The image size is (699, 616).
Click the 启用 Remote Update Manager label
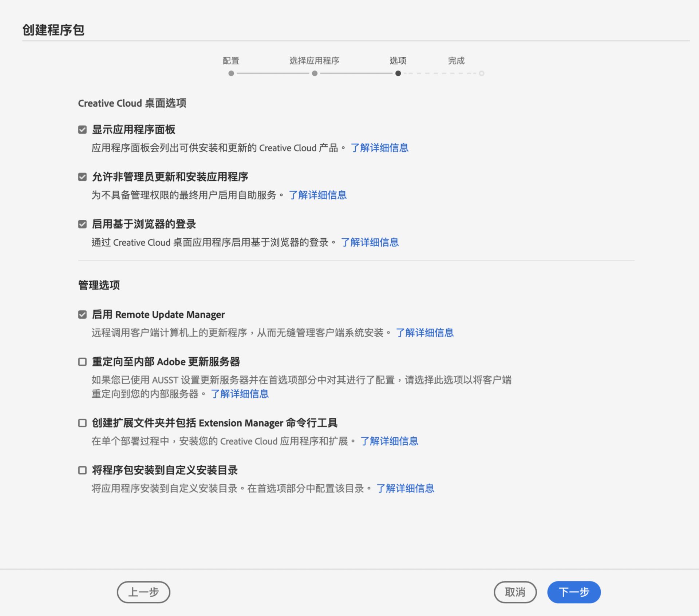tap(158, 315)
